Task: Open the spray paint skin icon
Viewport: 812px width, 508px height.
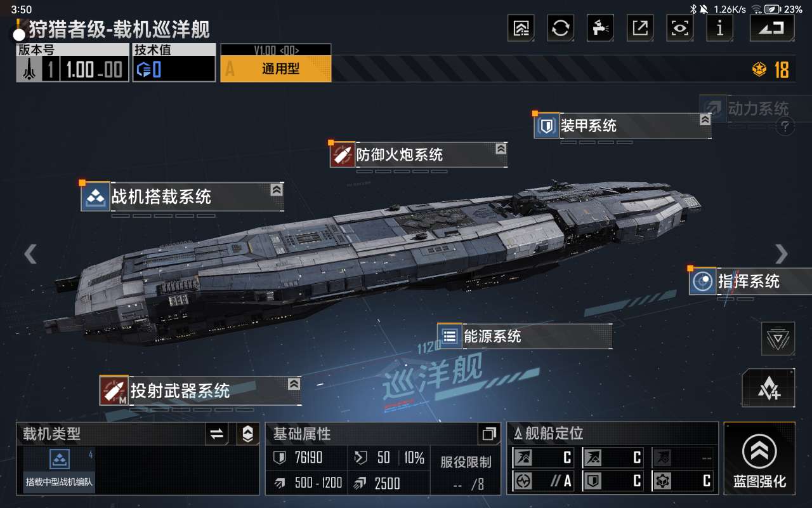Action: (x=599, y=28)
